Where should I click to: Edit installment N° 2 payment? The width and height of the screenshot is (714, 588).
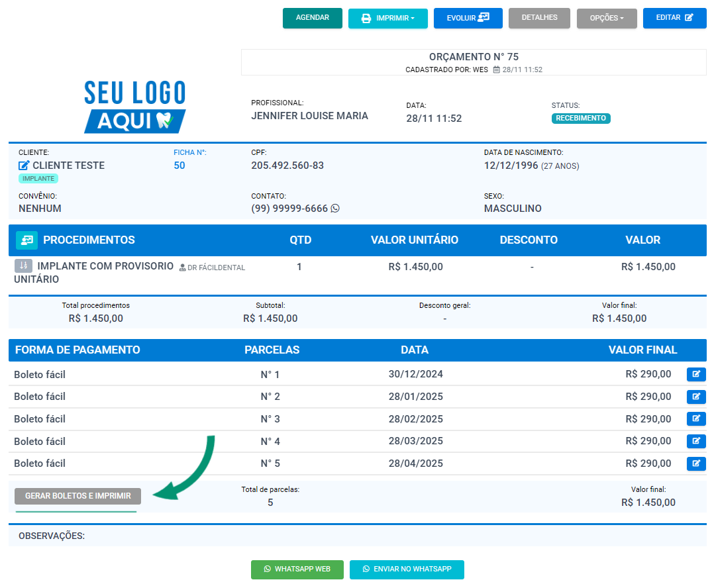(x=695, y=397)
